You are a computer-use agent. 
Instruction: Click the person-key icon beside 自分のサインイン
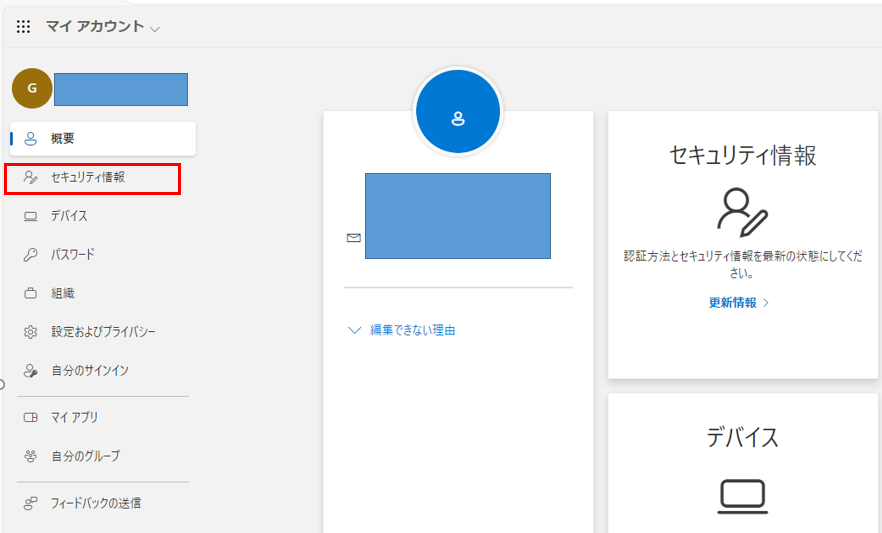[x=30, y=371]
